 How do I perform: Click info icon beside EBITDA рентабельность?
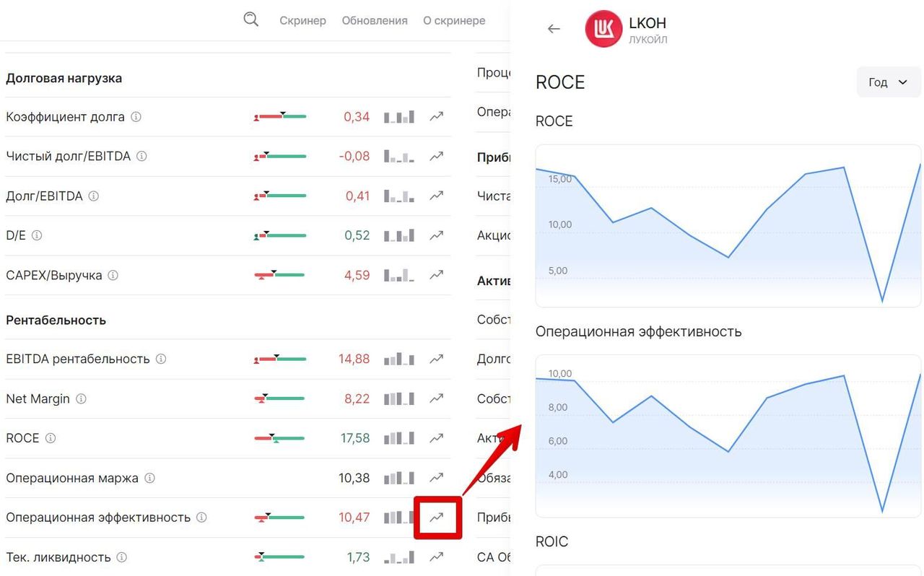point(161,359)
